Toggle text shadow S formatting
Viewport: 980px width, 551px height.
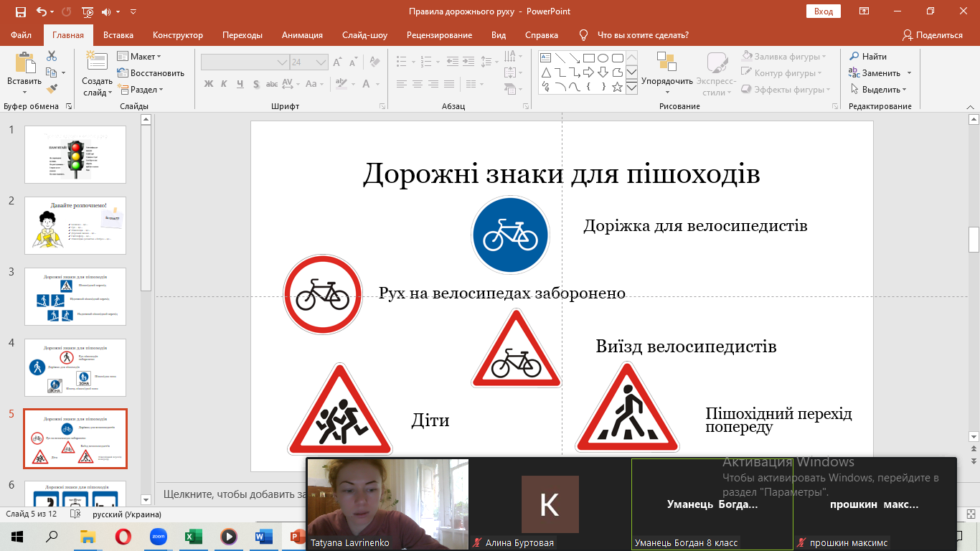click(x=255, y=83)
